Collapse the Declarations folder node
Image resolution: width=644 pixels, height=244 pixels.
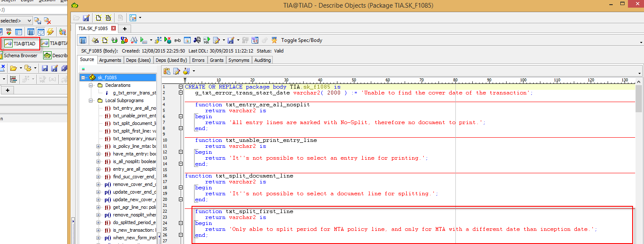pos(91,85)
